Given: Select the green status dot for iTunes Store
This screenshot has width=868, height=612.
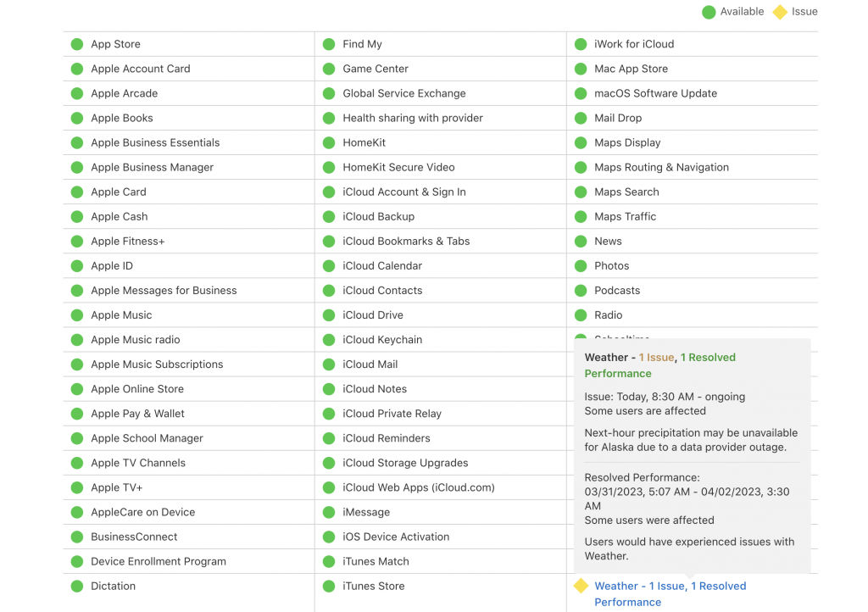Looking at the screenshot, I should click(x=329, y=586).
